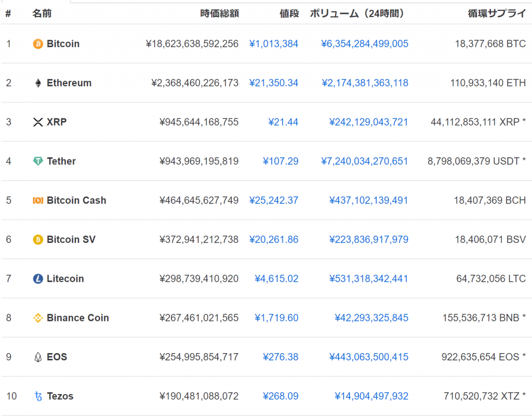The height and width of the screenshot is (418, 532).
Task: Click Bitcoin Cash volume ¥437,102,139,491
Action: coord(369,200)
